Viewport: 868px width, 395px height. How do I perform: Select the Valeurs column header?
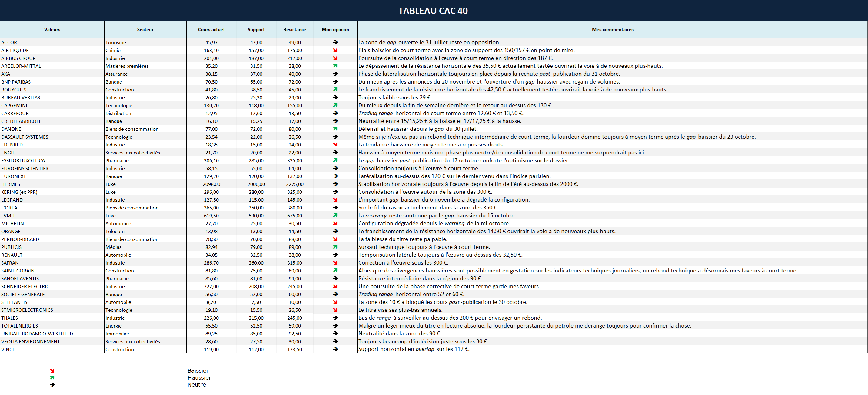pyautogui.click(x=52, y=30)
